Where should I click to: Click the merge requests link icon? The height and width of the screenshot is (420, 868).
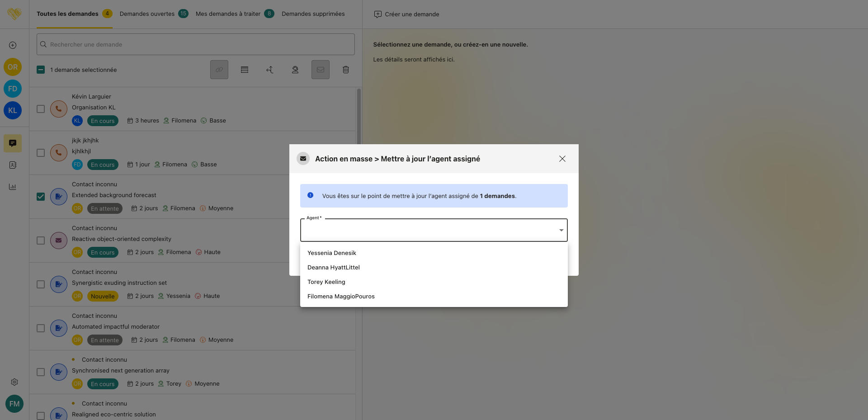(219, 70)
